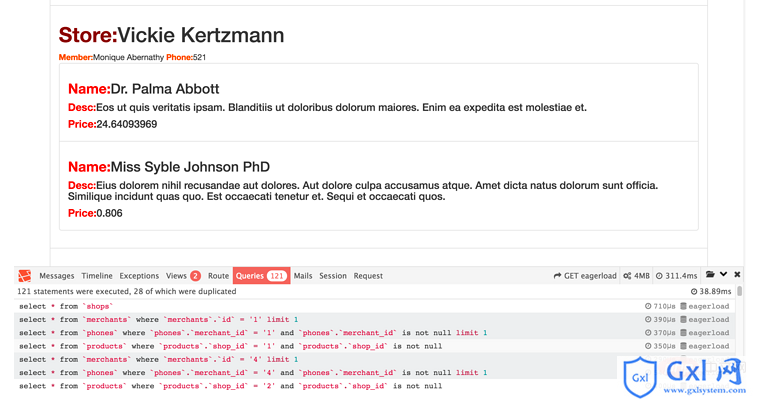Screen dimensions: 757x400
Task: Click the Phone:521 text
Action: [x=186, y=57]
